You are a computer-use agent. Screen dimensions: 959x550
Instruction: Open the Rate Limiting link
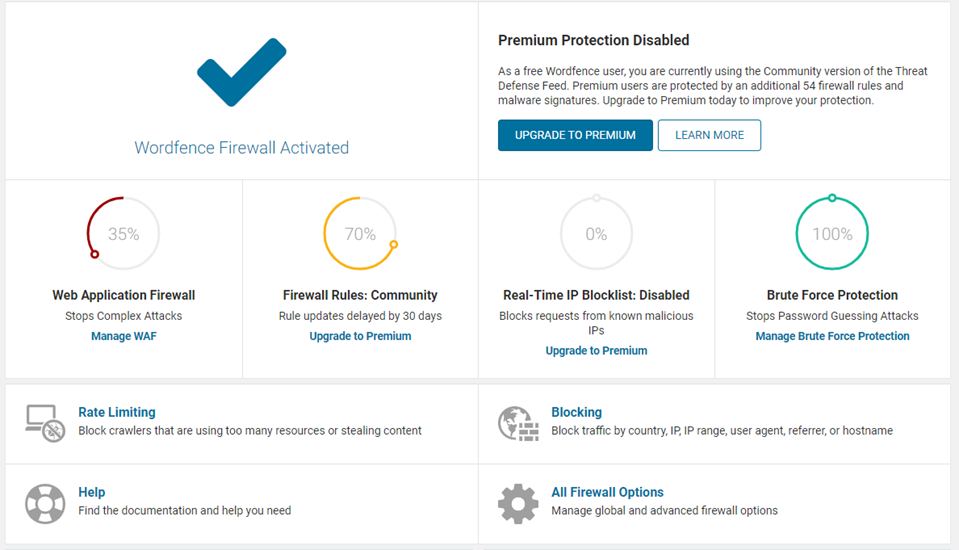click(x=117, y=412)
